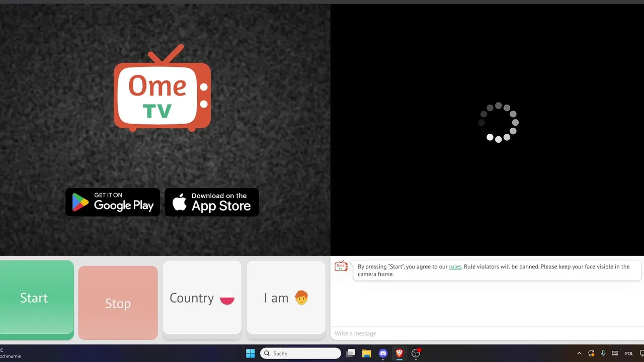Open Task View from the taskbar
The image size is (644, 362).
[351, 353]
